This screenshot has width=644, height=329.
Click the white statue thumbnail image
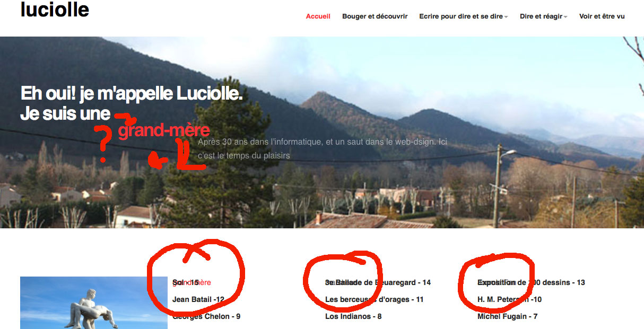click(x=94, y=303)
